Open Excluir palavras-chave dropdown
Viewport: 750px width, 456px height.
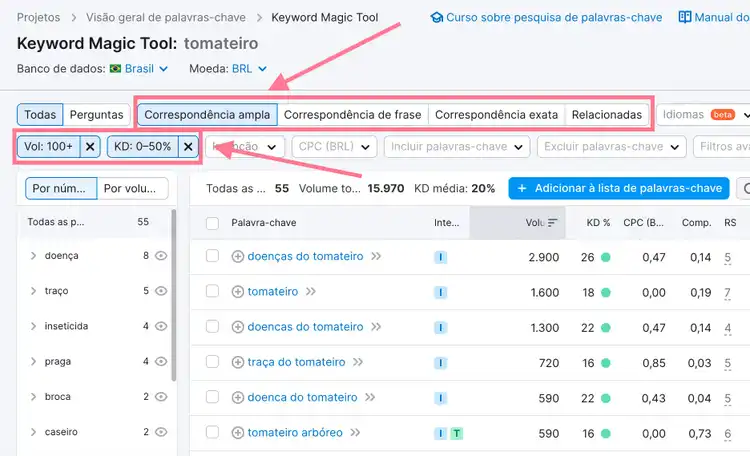(x=612, y=147)
